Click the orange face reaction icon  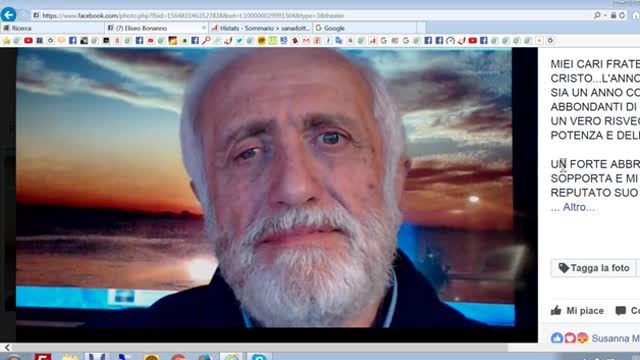583,338
